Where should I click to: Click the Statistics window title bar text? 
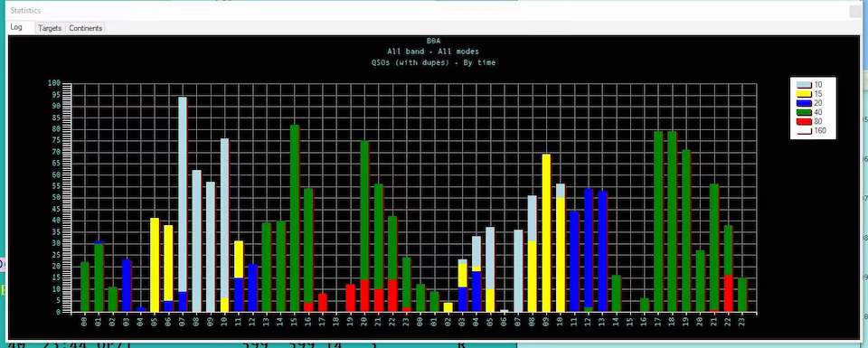[25, 11]
